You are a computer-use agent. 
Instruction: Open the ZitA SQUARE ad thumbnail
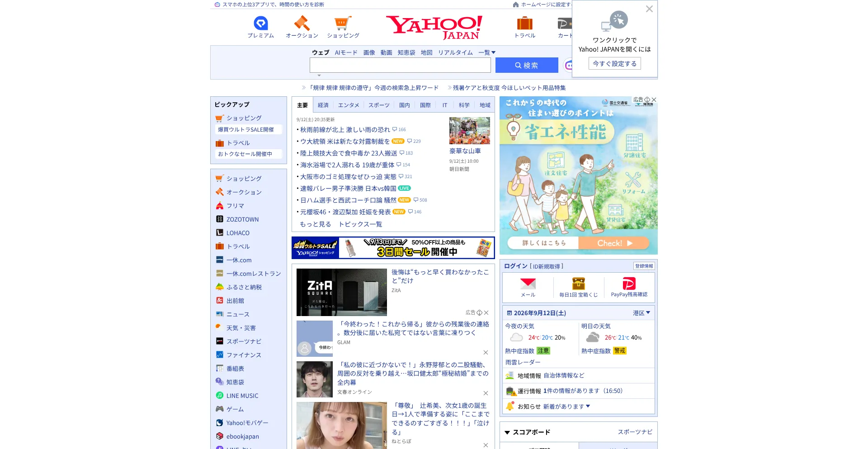tap(342, 292)
